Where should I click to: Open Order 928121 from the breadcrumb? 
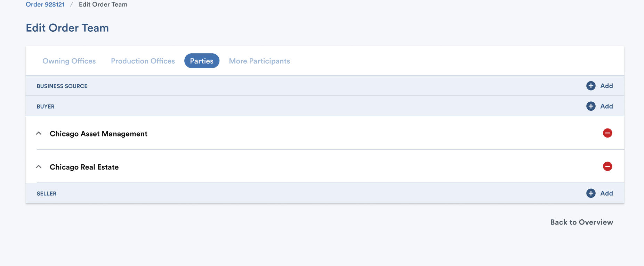45,5
